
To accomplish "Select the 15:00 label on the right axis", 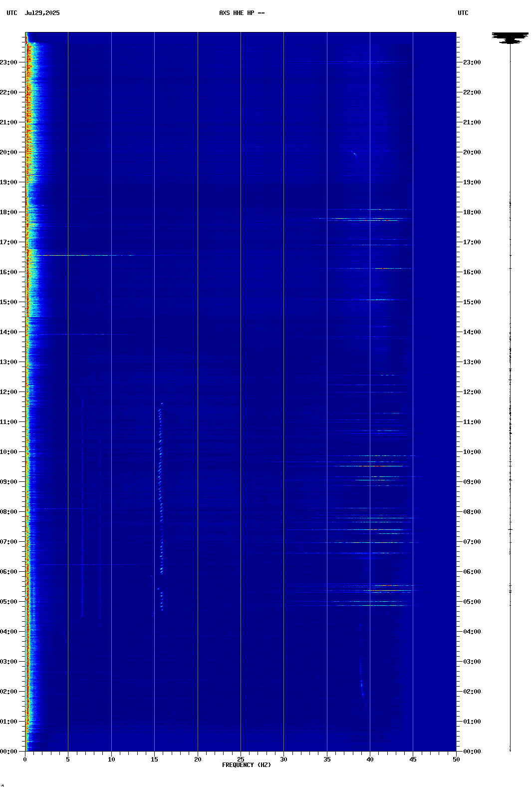I will tap(472, 302).
